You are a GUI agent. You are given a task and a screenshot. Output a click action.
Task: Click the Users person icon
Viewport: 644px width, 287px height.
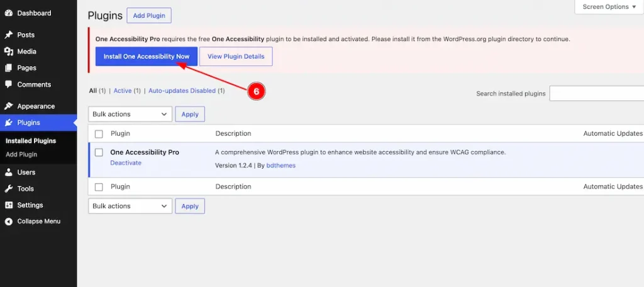coord(9,172)
